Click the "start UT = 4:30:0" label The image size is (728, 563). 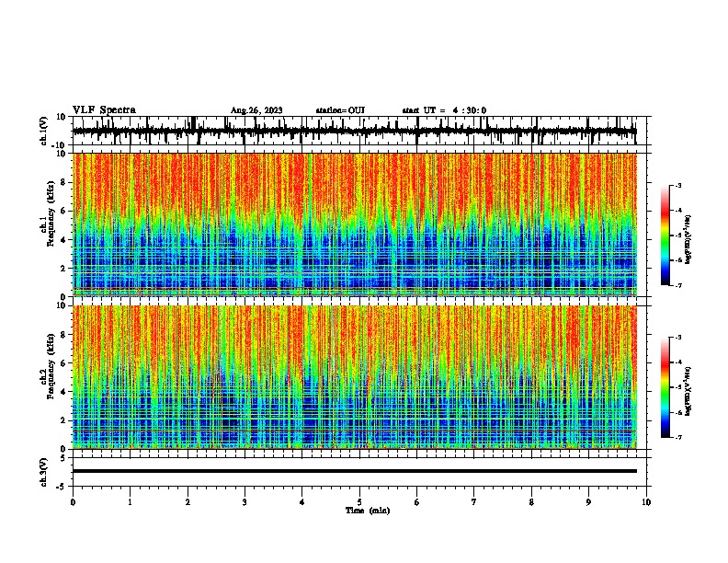pyautogui.click(x=444, y=110)
